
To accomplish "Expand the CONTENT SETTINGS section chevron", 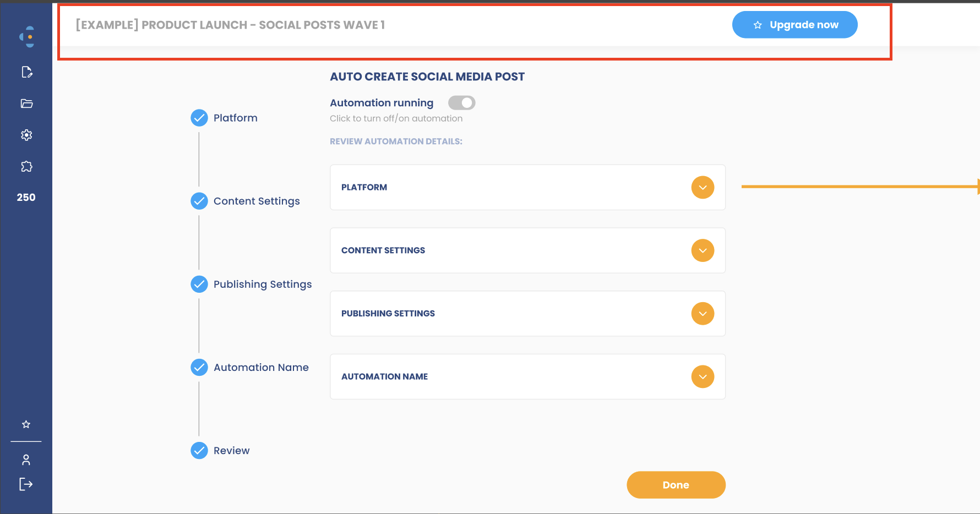I will point(703,250).
